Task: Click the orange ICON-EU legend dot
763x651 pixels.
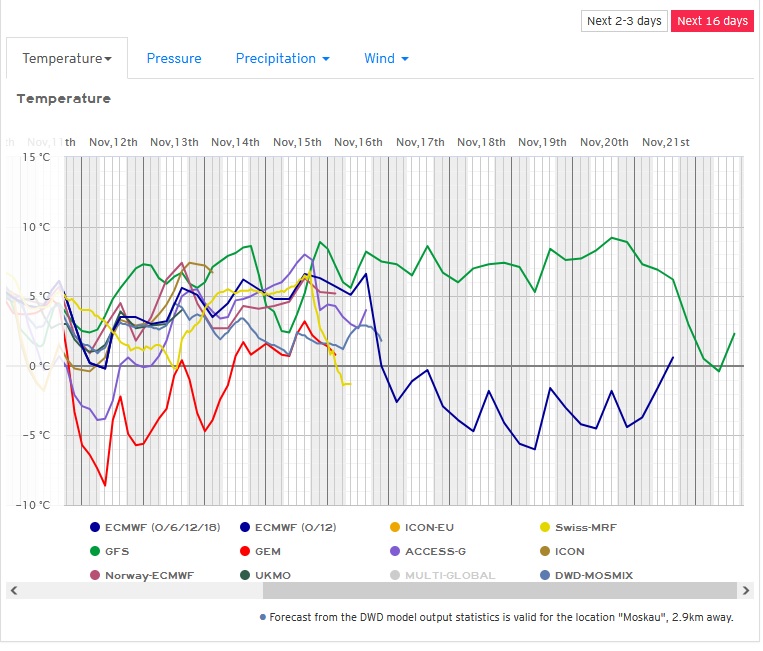Action: tap(395, 527)
